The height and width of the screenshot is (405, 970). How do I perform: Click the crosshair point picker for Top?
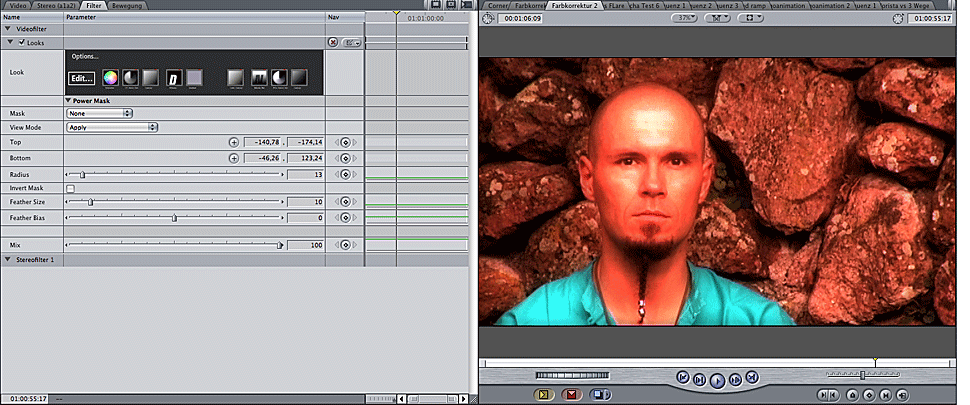[234, 143]
